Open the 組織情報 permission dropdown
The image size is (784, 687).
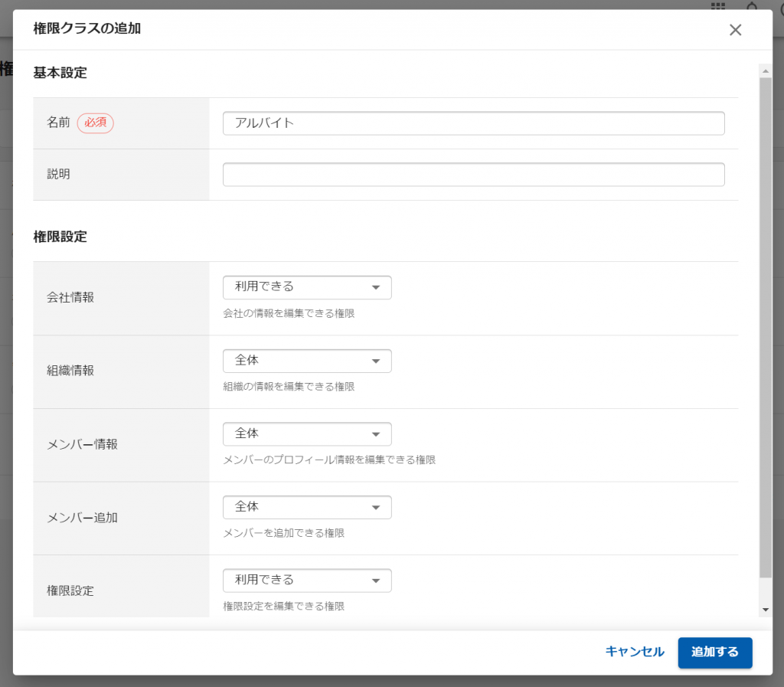[307, 361]
